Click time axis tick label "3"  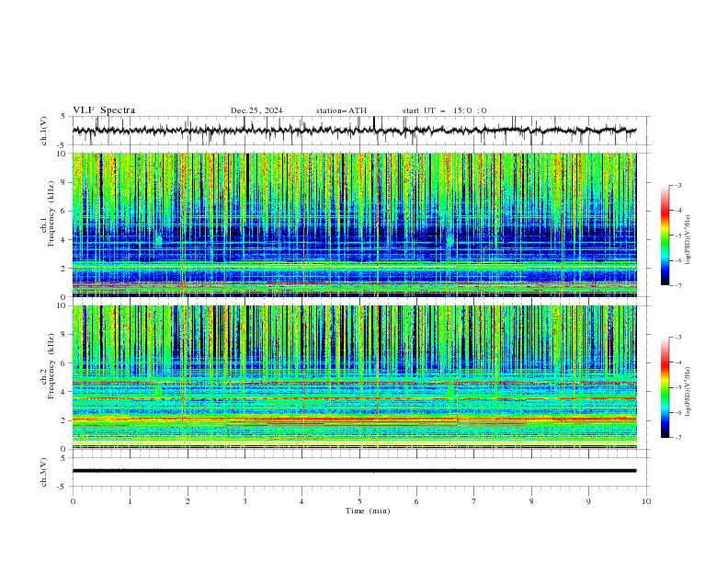(245, 501)
